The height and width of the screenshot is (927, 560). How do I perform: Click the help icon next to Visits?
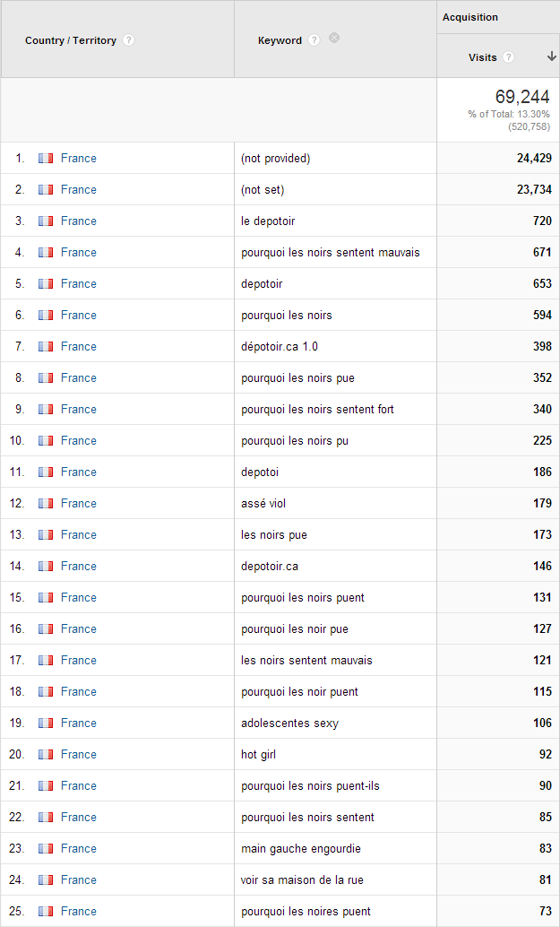pyautogui.click(x=508, y=56)
